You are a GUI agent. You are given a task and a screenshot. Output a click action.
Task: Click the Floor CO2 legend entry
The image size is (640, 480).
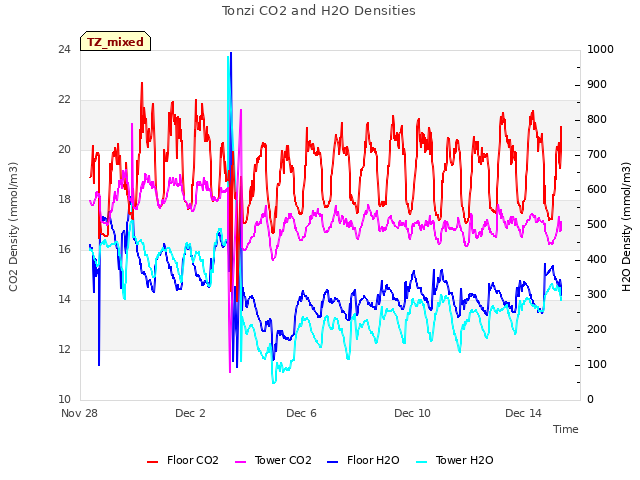pyautogui.click(x=183, y=460)
